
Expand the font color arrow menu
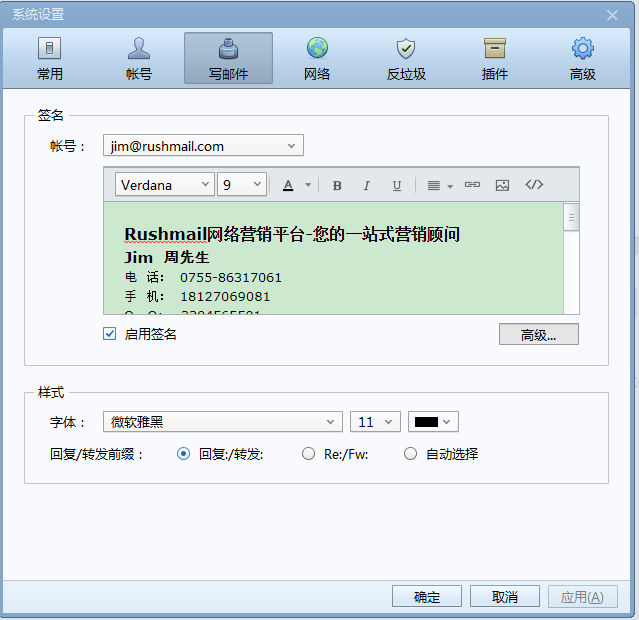[x=308, y=185]
